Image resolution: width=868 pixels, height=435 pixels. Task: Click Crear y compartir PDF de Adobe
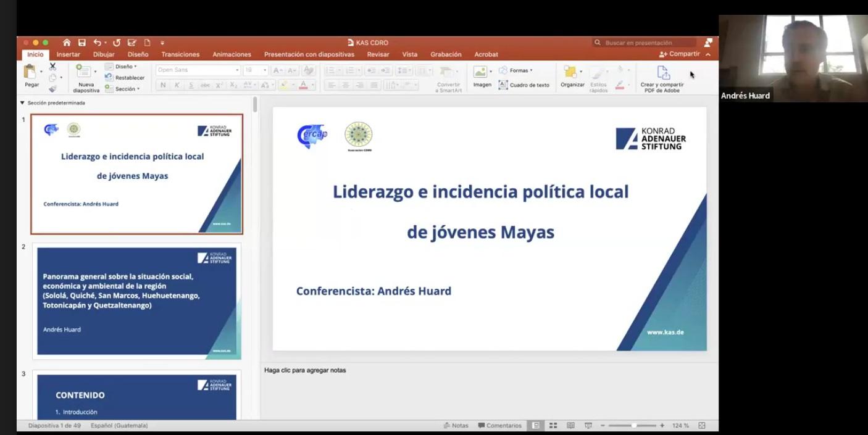click(662, 79)
